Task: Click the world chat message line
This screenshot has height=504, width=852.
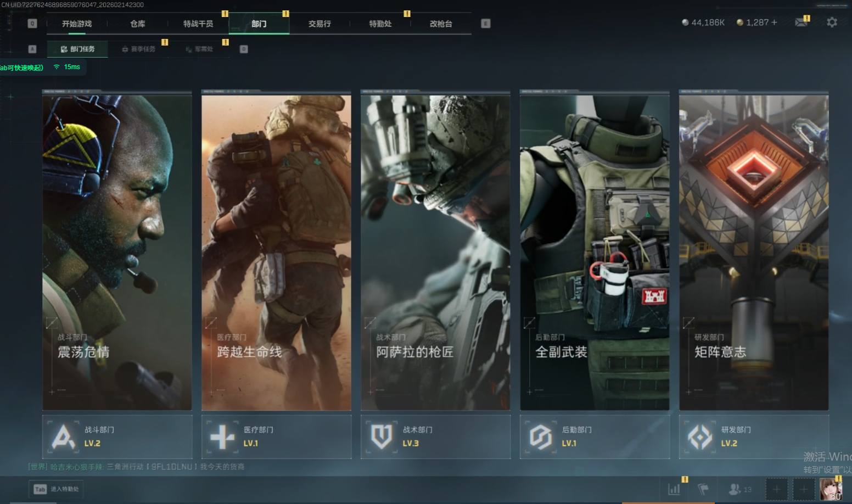Action: (x=136, y=467)
